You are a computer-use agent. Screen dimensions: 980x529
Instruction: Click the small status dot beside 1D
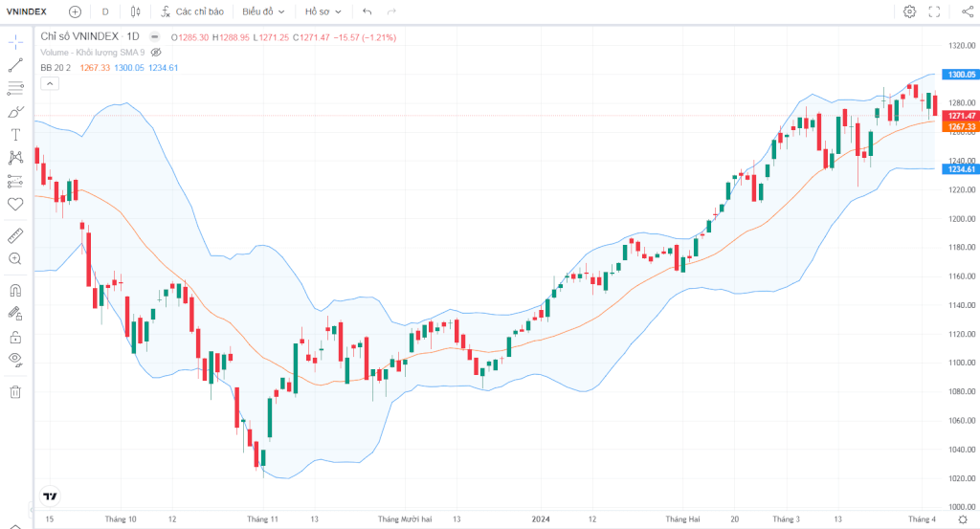pos(155,37)
